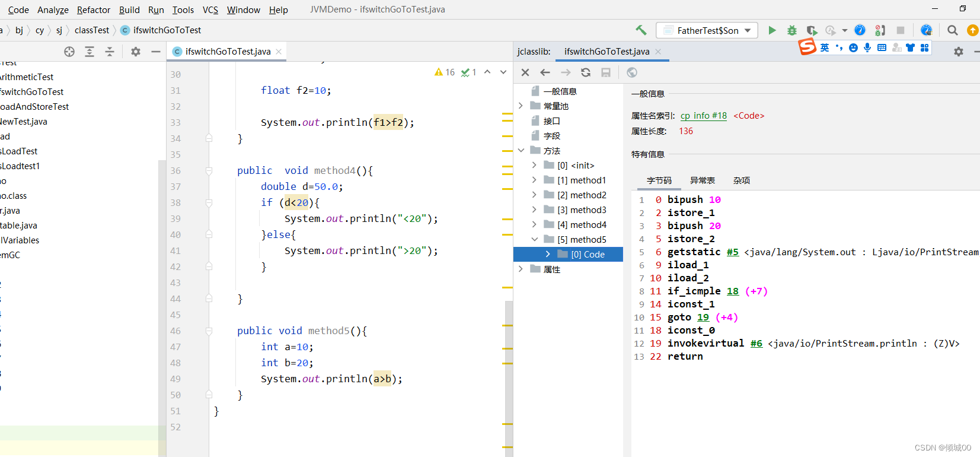The height and width of the screenshot is (457, 980).
Task: Hide the project panel with minus icon
Action: pyautogui.click(x=156, y=52)
